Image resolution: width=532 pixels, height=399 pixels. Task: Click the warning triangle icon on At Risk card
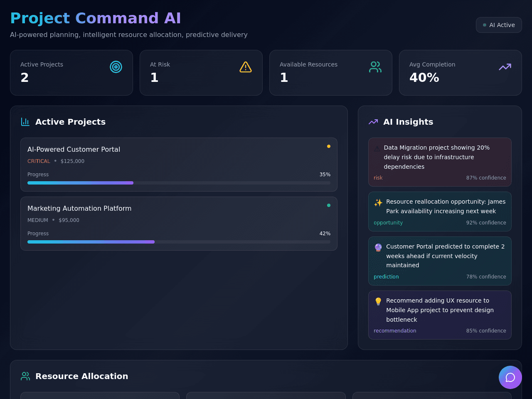[246, 67]
